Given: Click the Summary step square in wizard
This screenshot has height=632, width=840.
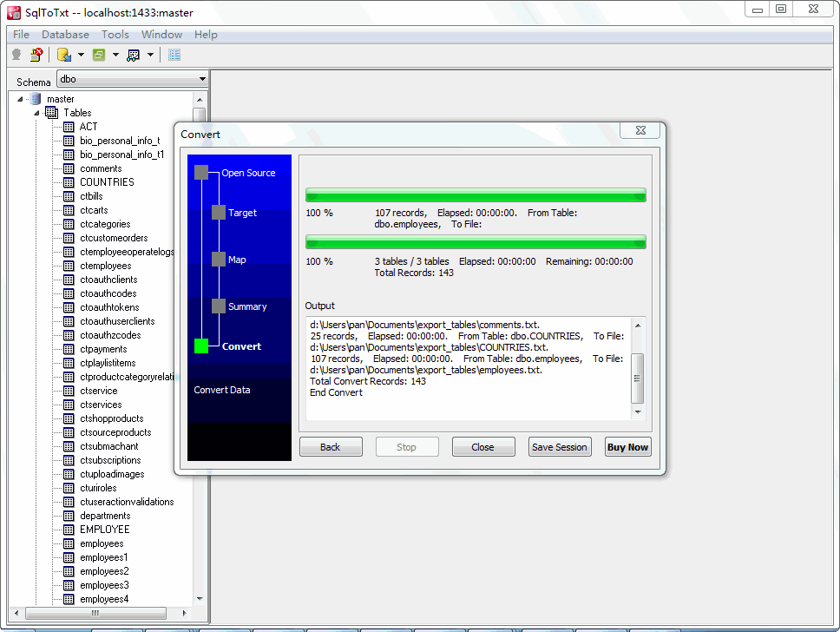Looking at the screenshot, I should (x=219, y=306).
